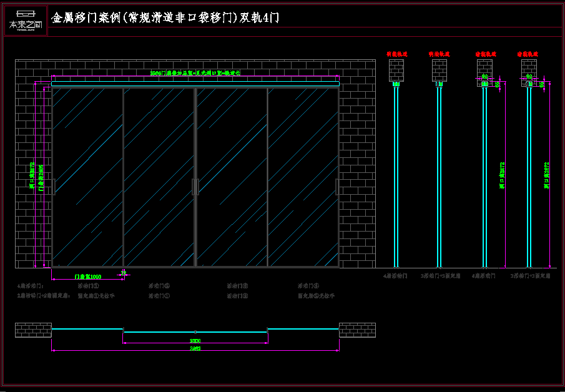
Task: Select the second door glass panel from the left
Action: click(159, 177)
